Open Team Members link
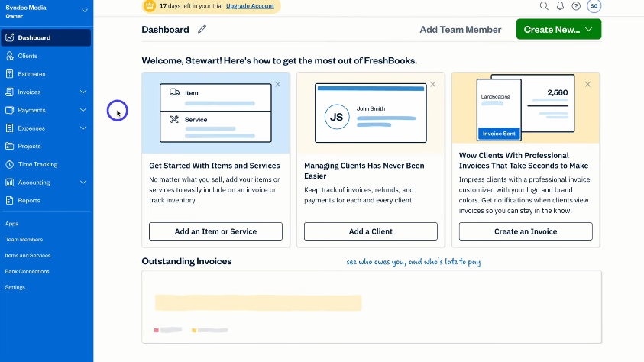 [x=24, y=239]
